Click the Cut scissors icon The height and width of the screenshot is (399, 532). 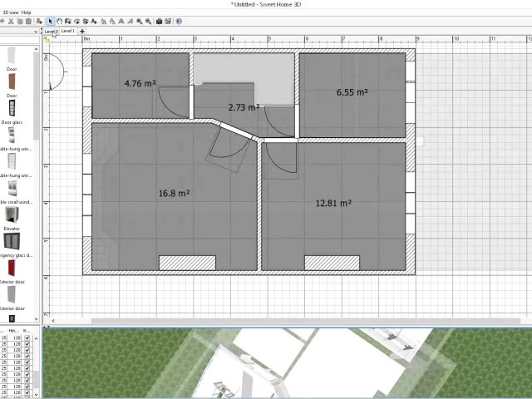tap(12, 22)
